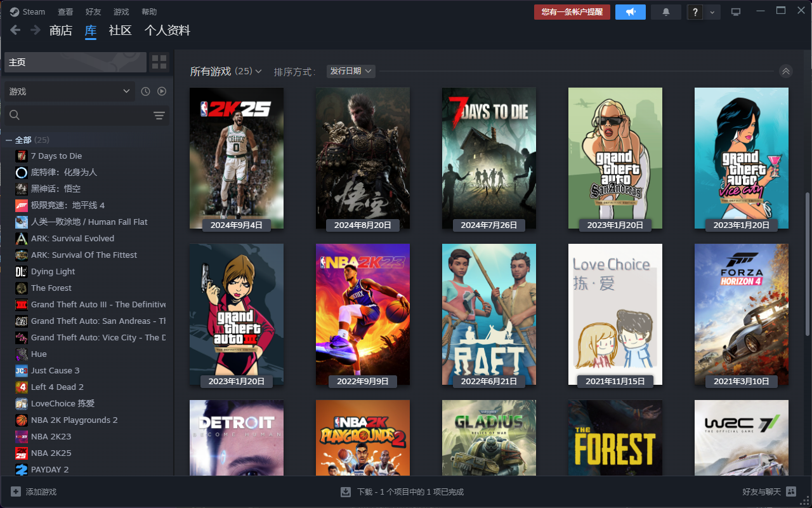Image resolution: width=812 pixels, height=508 pixels.
Task: Click the forward navigation arrow
Action: point(36,30)
